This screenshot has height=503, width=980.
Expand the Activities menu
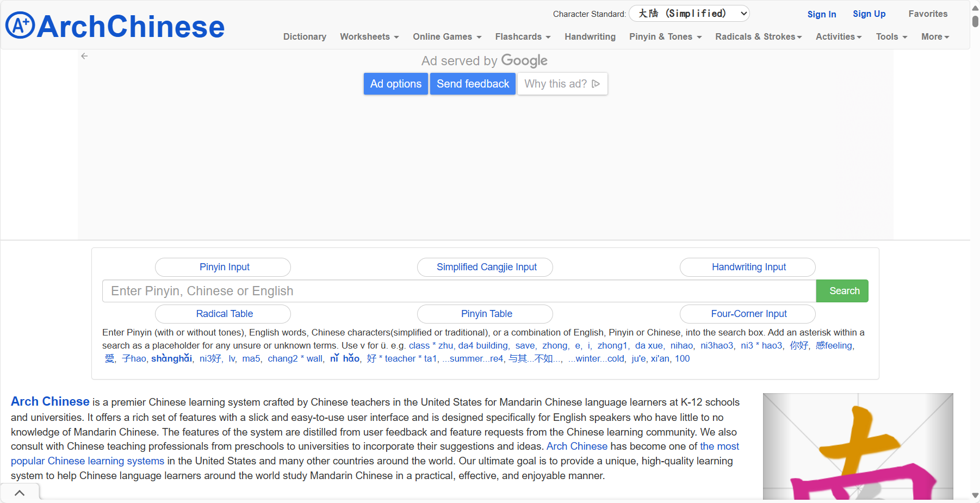pyautogui.click(x=838, y=36)
